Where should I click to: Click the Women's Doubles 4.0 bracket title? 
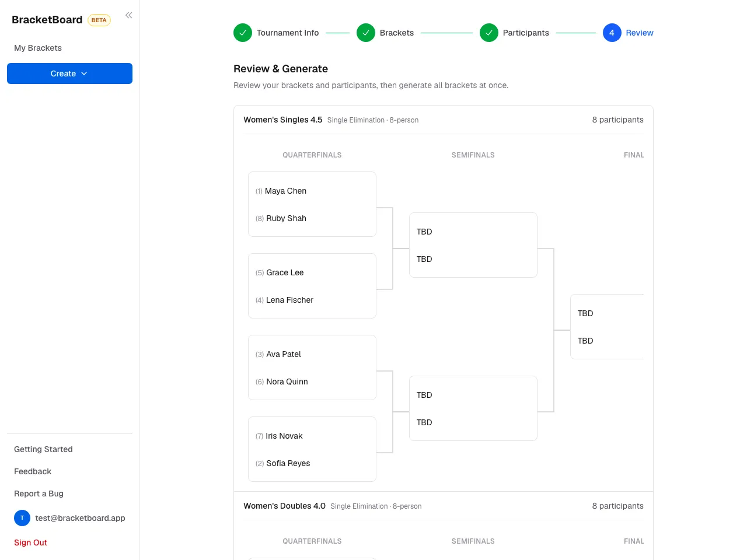coord(284,506)
